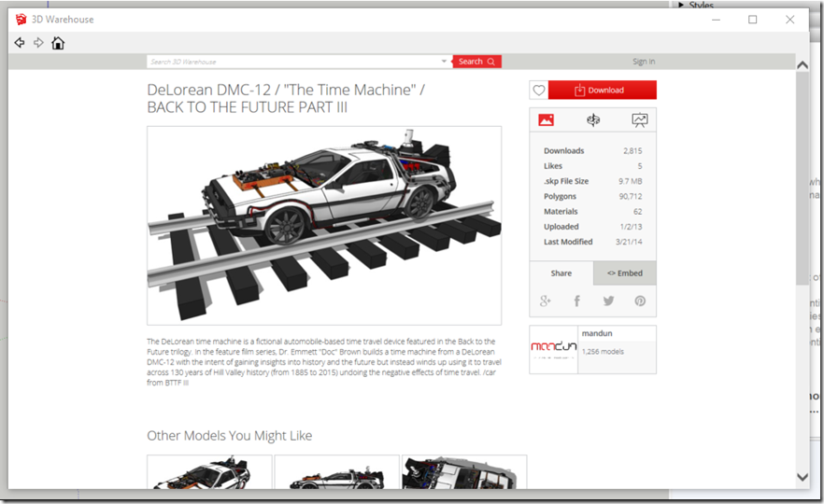Select the Share tab

coord(561,273)
